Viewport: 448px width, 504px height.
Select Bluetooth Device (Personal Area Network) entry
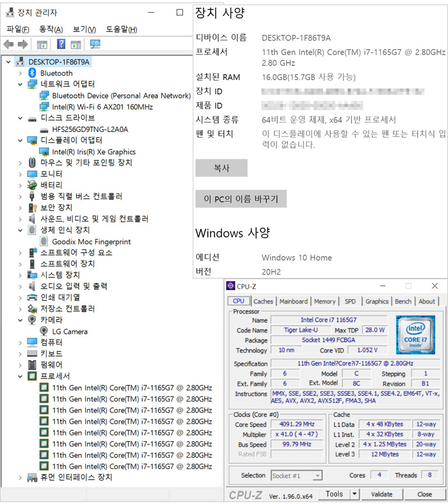(122, 95)
